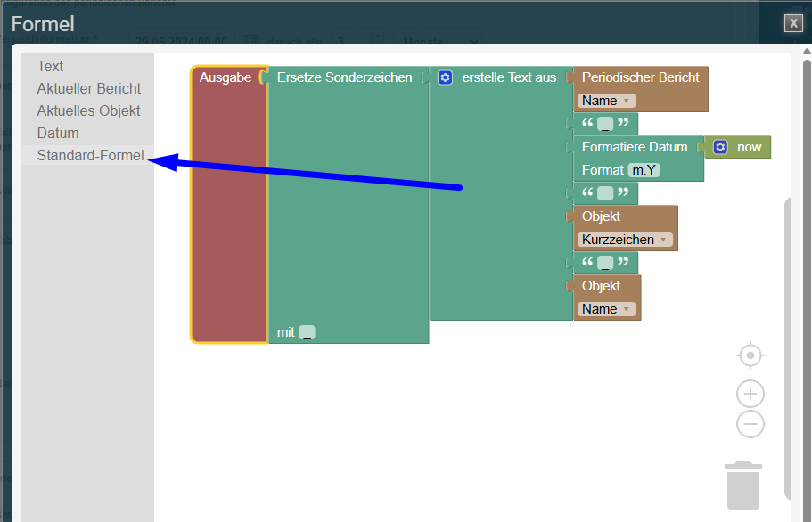Click the trash can icon

pos(743,485)
